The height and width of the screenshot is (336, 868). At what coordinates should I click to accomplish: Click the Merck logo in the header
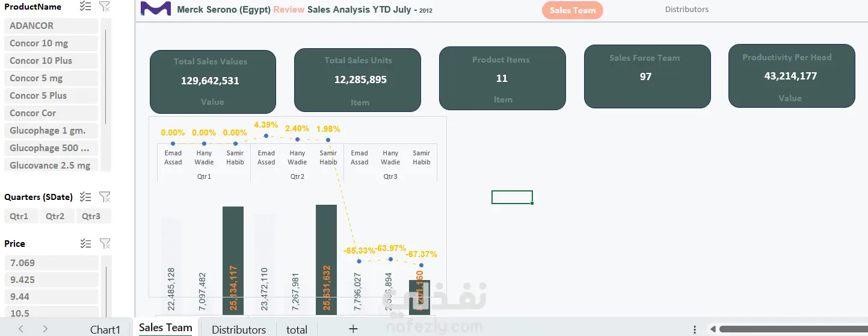pos(155,10)
